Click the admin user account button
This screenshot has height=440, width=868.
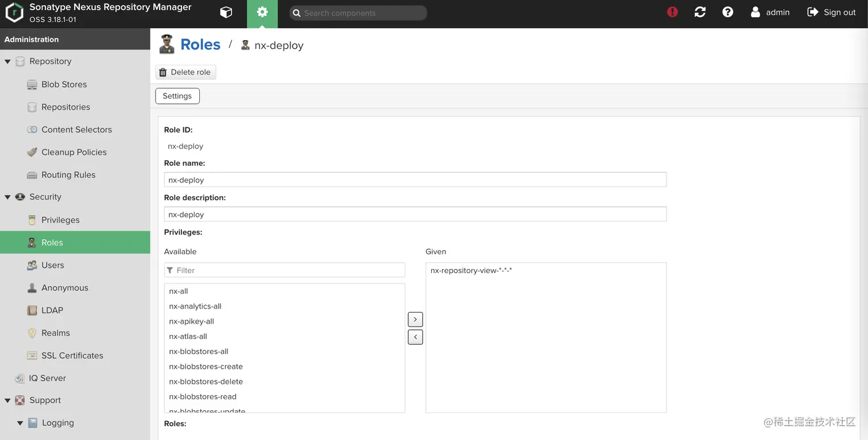(770, 12)
